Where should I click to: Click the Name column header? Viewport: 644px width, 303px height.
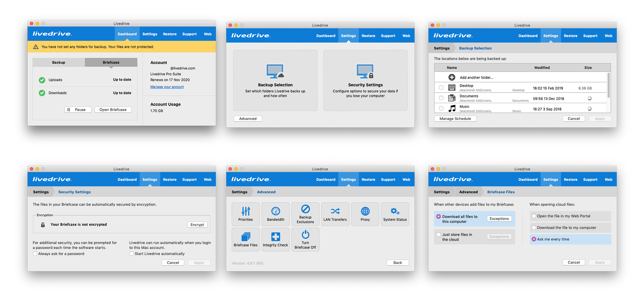[452, 68]
